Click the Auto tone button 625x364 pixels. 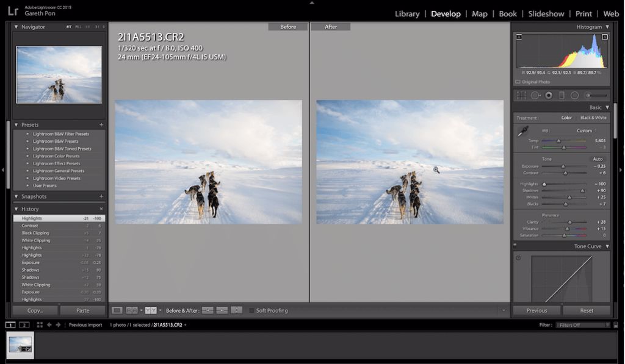pos(598,159)
